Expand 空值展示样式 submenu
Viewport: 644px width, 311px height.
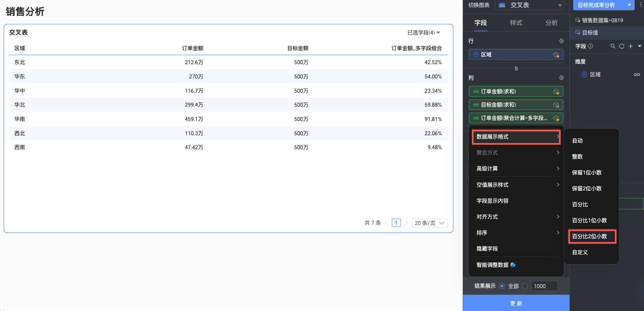pyautogui.click(x=516, y=185)
